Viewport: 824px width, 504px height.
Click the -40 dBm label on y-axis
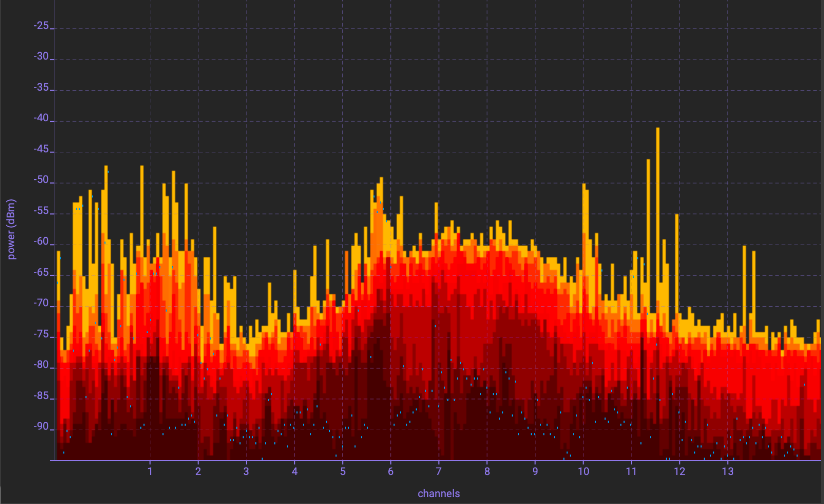41,119
